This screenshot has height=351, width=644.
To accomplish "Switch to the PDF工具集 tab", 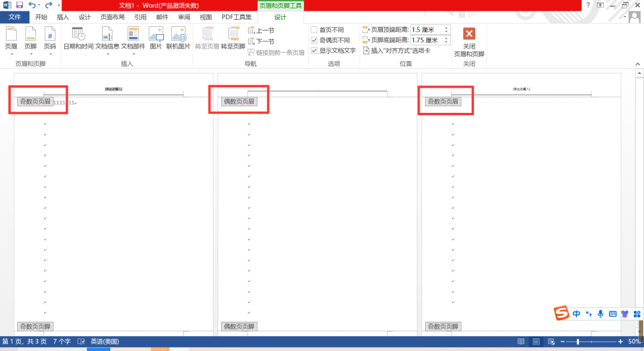I will (237, 17).
